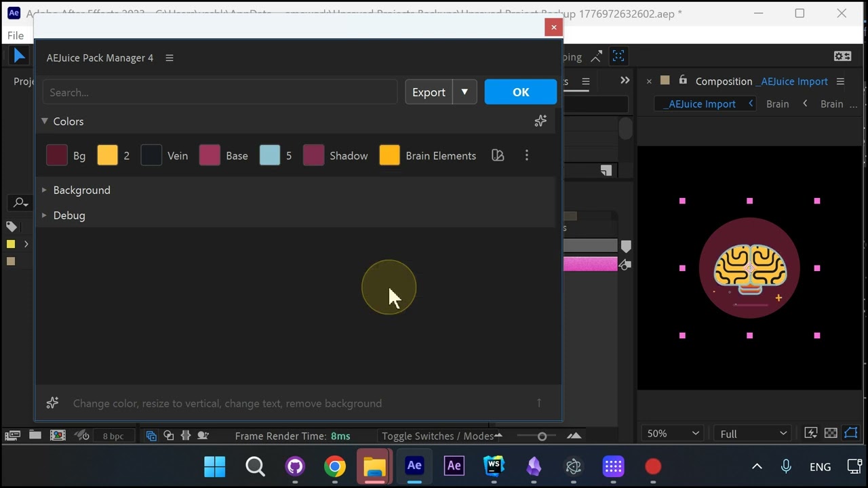Open the Full resolution dropdown
The height and width of the screenshot is (488, 868).
click(753, 433)
